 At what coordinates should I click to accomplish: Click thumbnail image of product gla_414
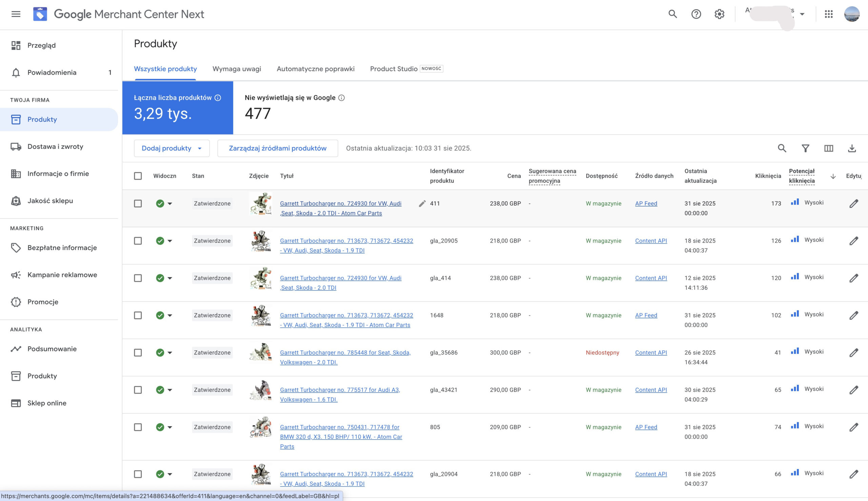[261, 278]
